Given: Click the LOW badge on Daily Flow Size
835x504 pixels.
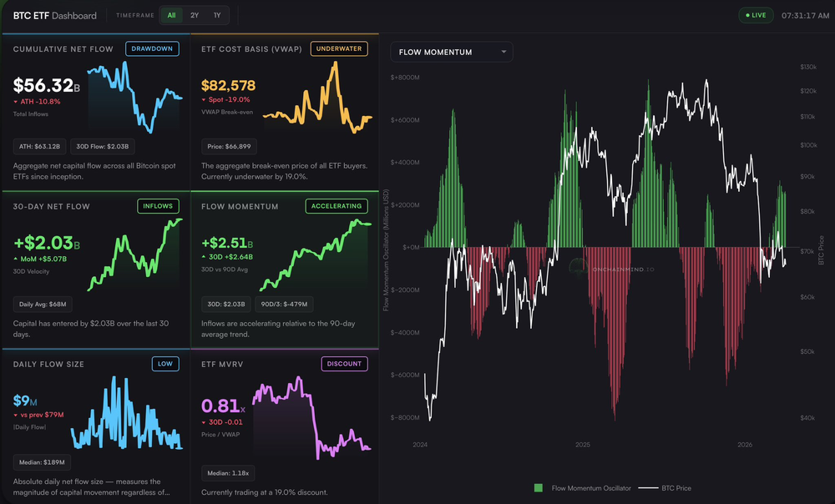Looking at the screenshot, I should 165,364.
